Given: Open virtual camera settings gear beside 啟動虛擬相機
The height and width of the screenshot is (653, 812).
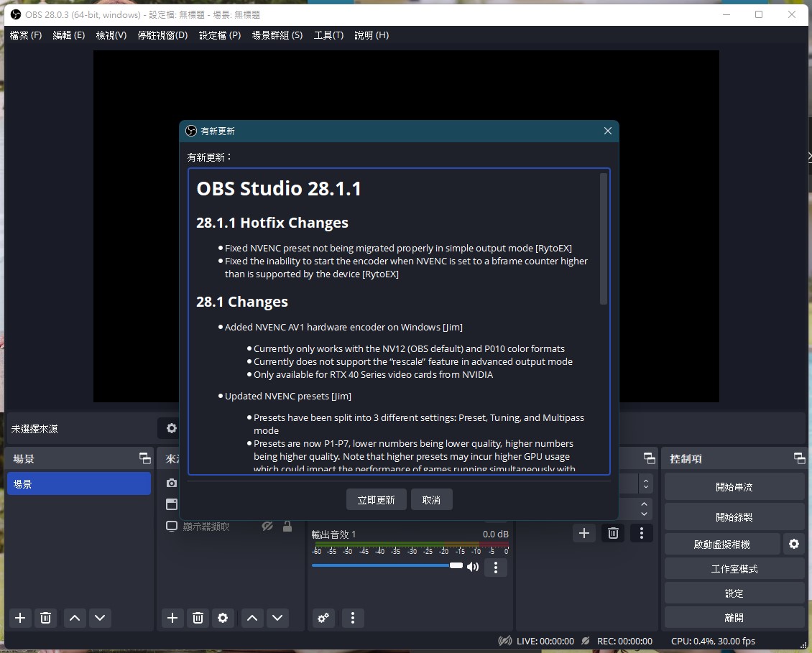Looking at the screenshot, I should (x=794, y=544).
